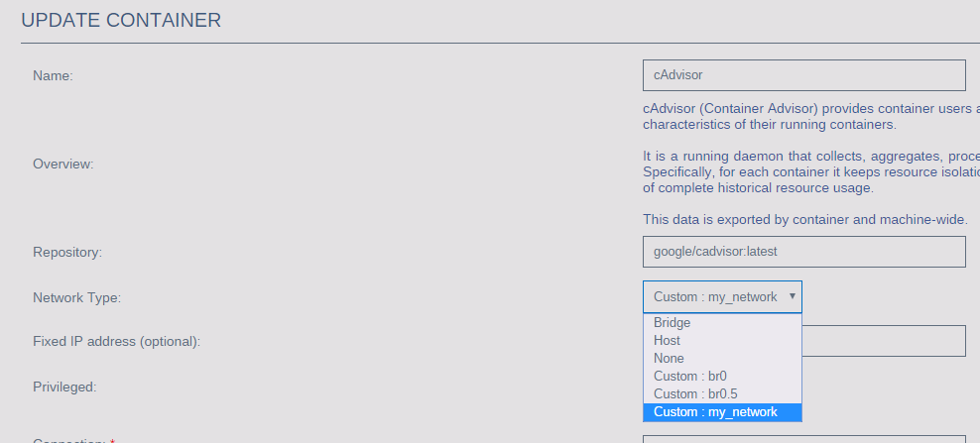Click text 'of complete historical resource usage.'
Viewport: 980px width, 443px height.
click(758, 187)
